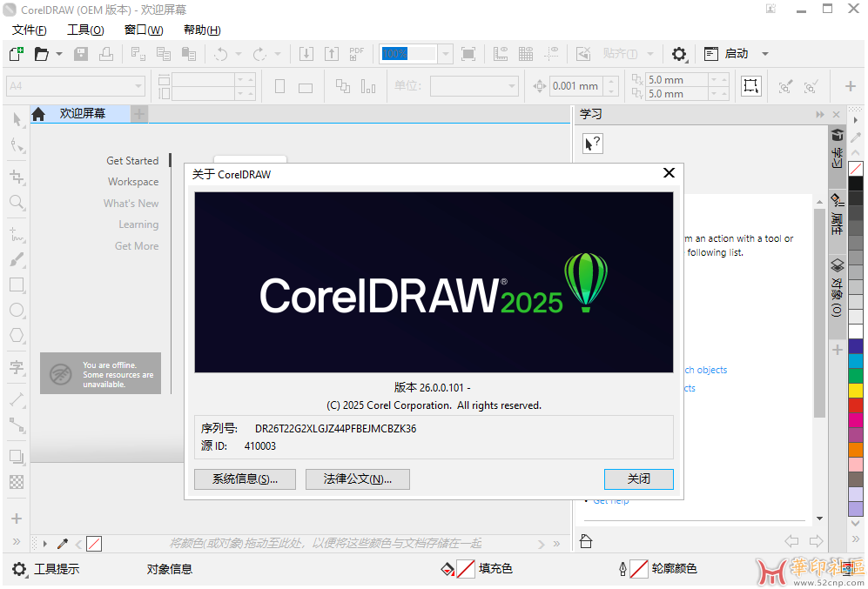The image size is (868, 589).
Task: Select the Artistic Media brush tool
Action: coord(17,259)
